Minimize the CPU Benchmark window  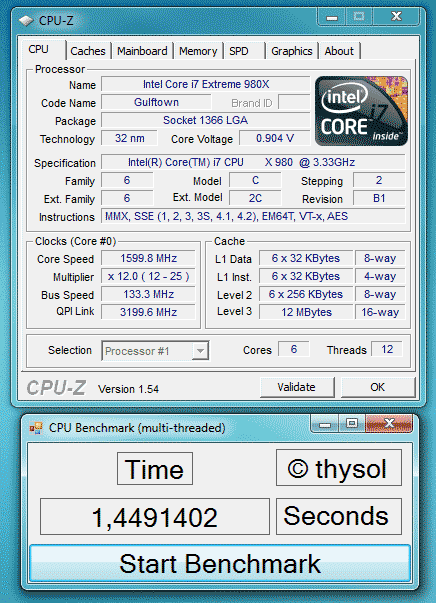click(x=325, y=424)
